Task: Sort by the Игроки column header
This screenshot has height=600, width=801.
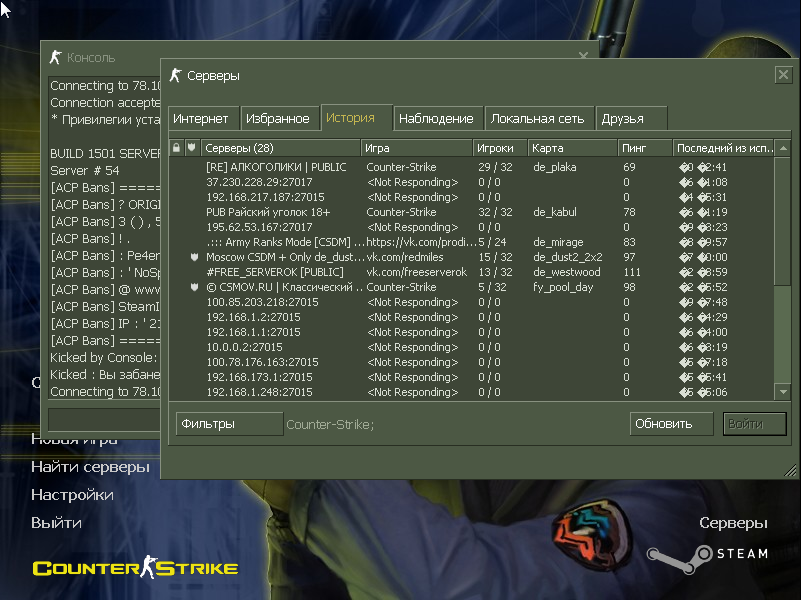Action: point(500,148)
